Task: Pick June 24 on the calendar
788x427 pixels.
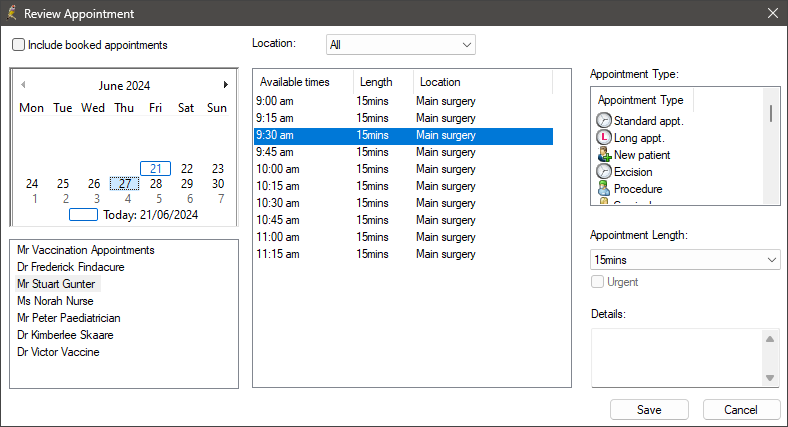Action: click(x=32, y=184)
